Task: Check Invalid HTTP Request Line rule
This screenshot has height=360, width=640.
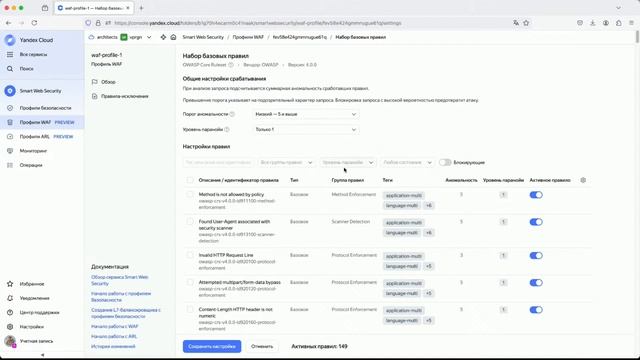Action: 190,255
